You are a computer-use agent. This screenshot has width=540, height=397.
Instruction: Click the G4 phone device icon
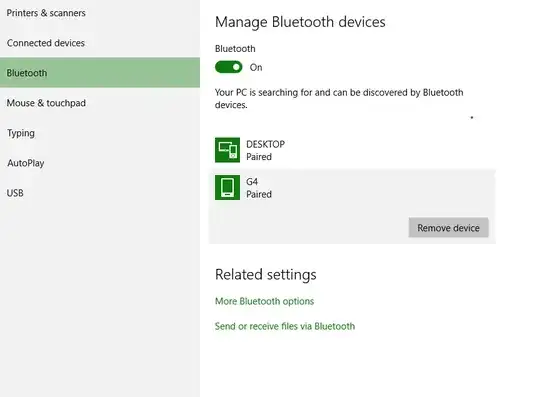pos(227,187)
